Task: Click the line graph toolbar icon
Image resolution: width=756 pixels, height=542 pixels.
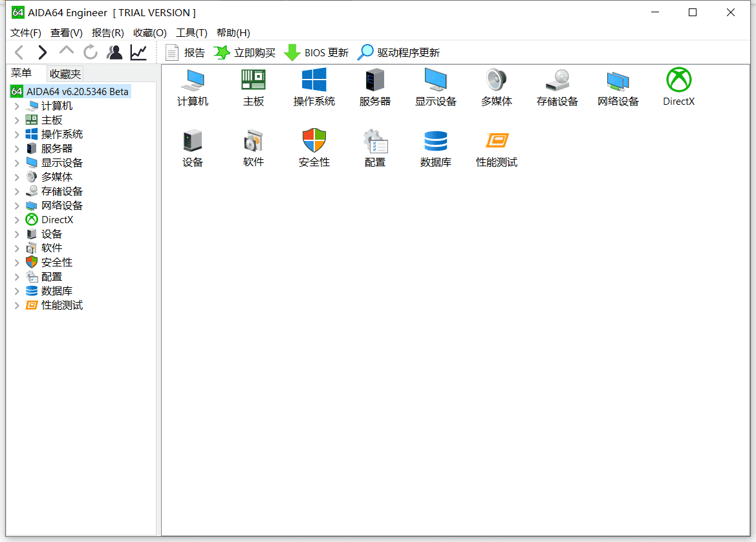Action: (x=138, y=52)
